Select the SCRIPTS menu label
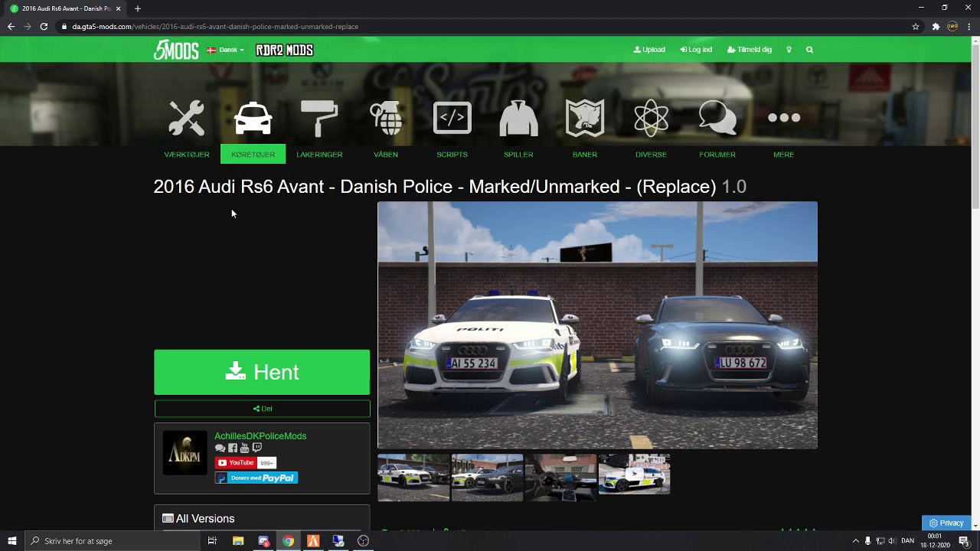The image size is (980, 551). click(452, 155)
